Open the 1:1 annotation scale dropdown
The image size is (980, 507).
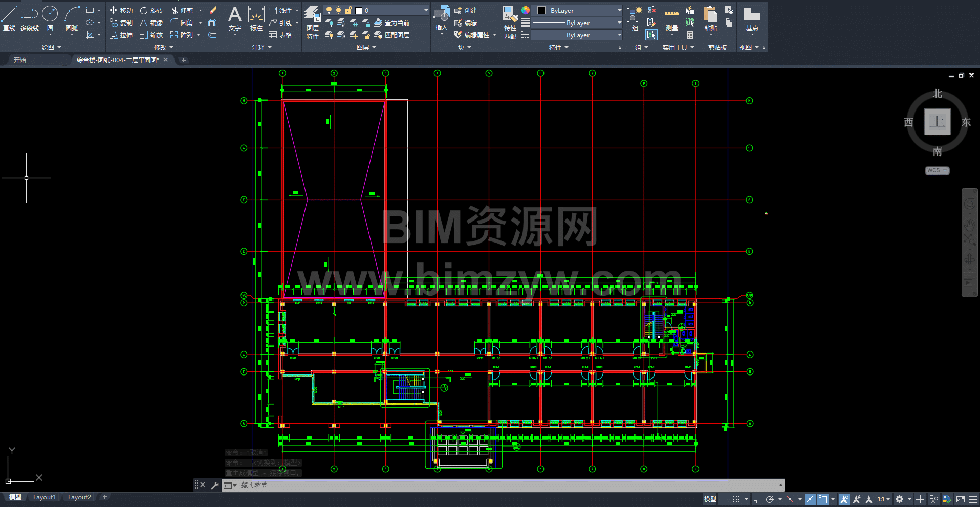pyautogui.click(x=883, y=499)
